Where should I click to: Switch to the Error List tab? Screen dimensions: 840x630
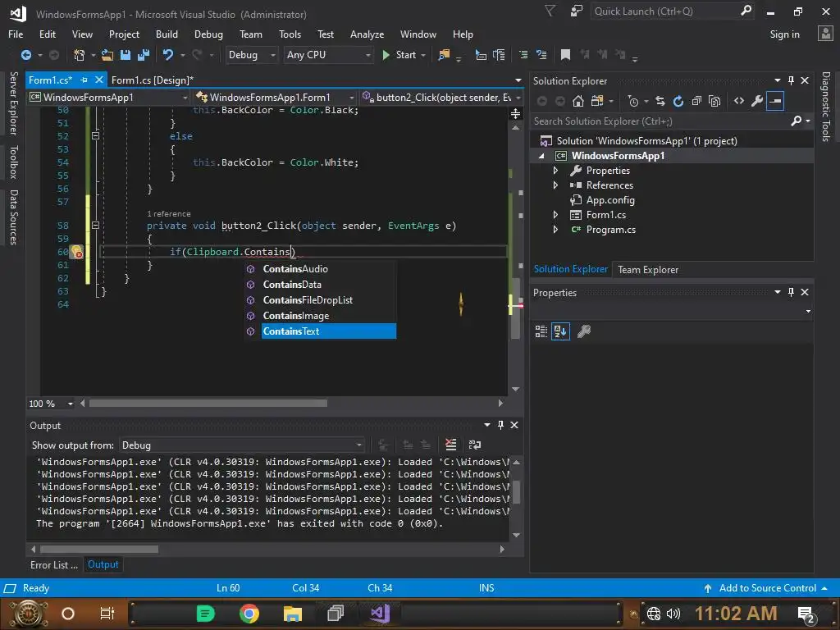(54, 564)
